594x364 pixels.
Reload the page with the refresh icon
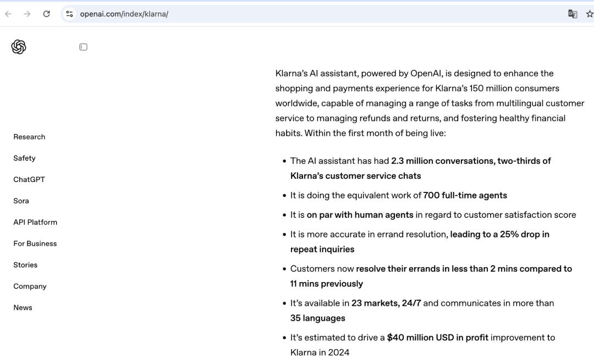pyautogui.click(x=46, y=14)
